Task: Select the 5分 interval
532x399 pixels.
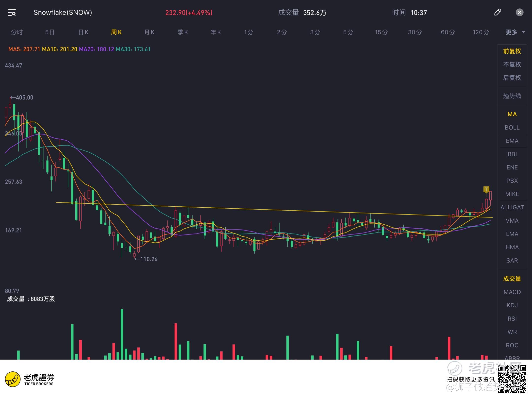Action: (x=348, y=32)
